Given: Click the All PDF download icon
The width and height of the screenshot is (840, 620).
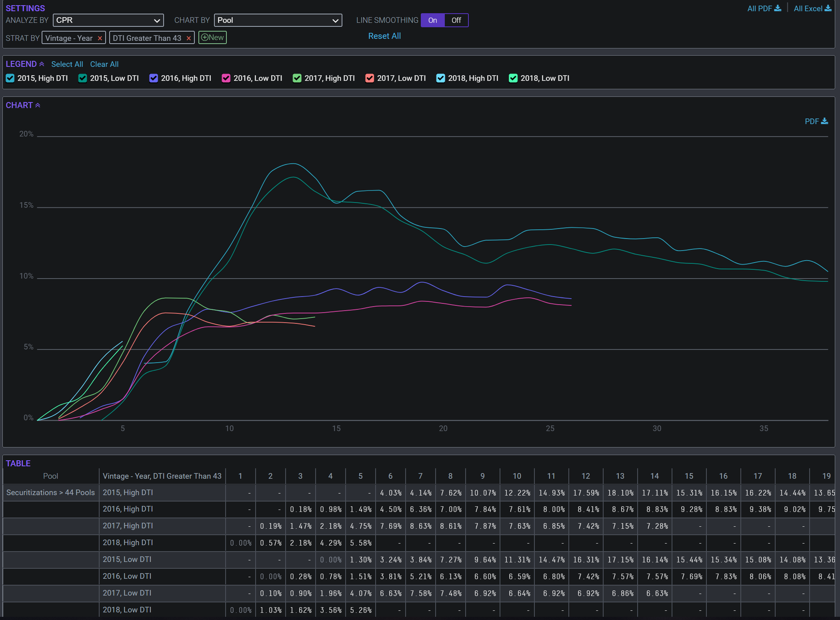Looking at the screenshot, I should [778, 8].
